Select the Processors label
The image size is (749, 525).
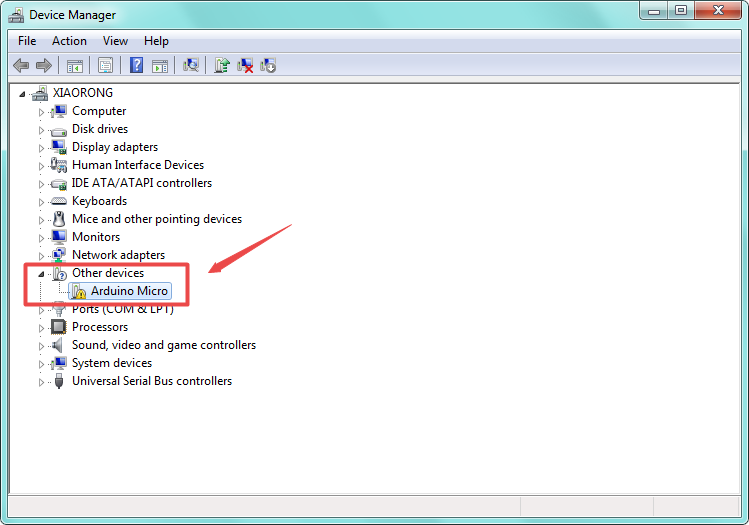pos(100,327)
